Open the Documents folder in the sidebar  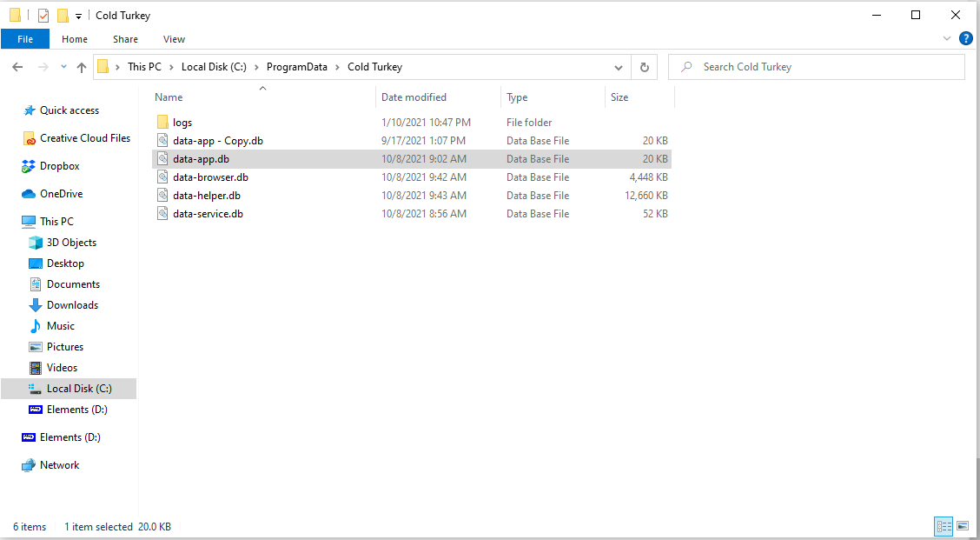[73, 284]
